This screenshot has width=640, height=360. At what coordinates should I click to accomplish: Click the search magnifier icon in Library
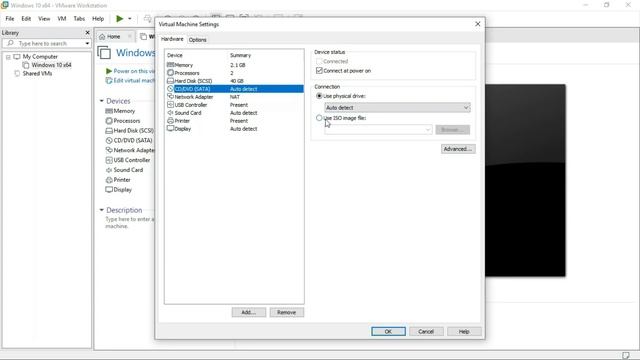11,43
